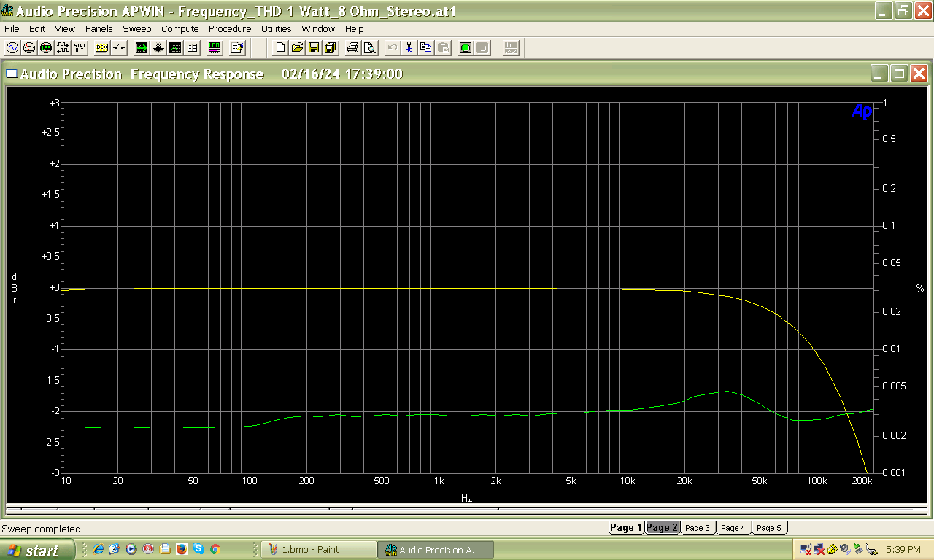Open the Procedure menu
Viewport: 934px width, 560px height.
pyautogui.click(x=230, y=28)
